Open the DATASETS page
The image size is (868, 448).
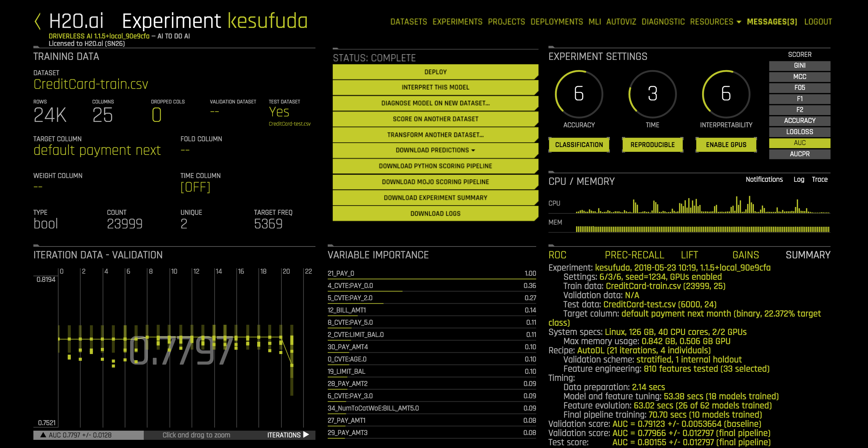[x=408, y=22]
